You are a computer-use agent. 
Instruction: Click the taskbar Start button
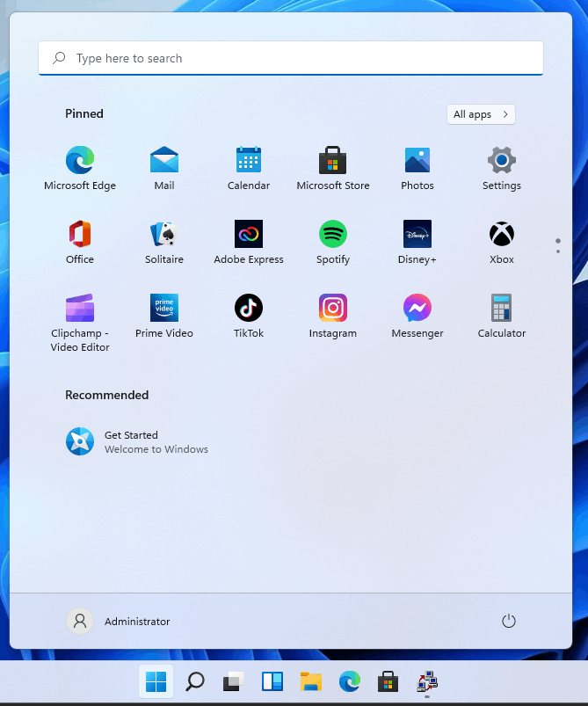pyautogui.click(x=156, y=681)
